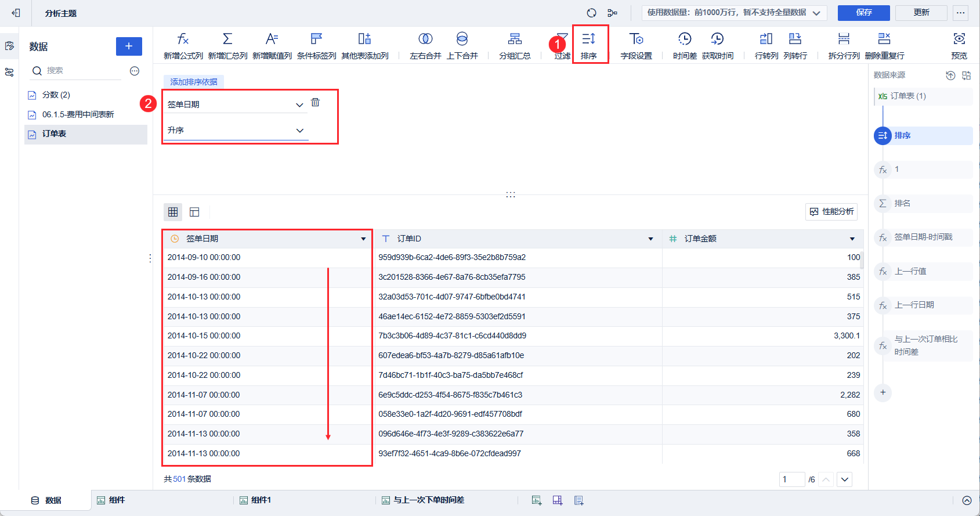Click the 获取时间 tool
The image size is (980, 516).
(718, 46)
